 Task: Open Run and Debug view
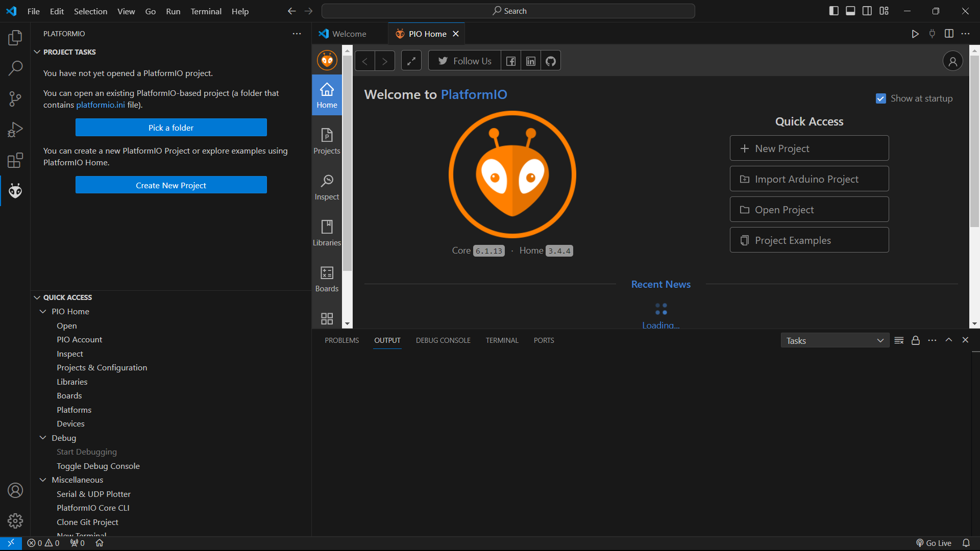pyautogui.click(x=15, y=130)
